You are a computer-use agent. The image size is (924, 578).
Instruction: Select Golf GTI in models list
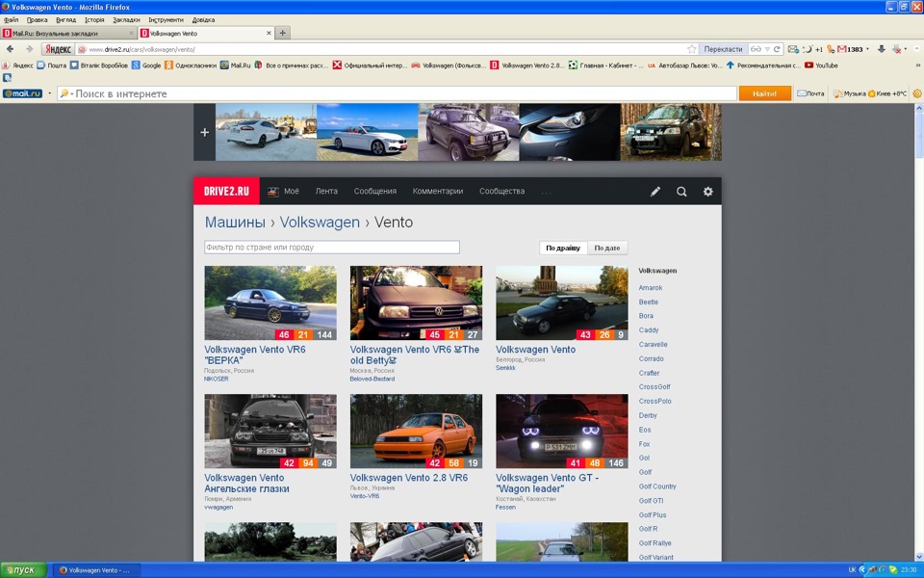pyautogui.click(x=652, y=501)
